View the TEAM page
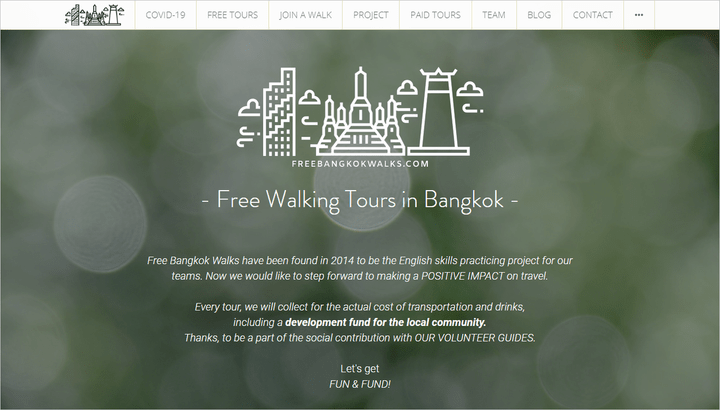 [x=494, y=15]
